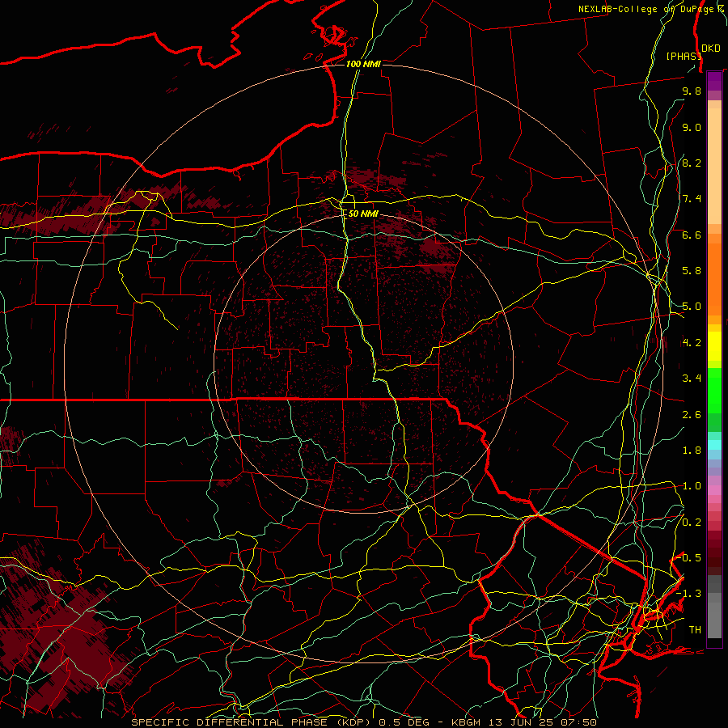The height and width of the screenshot is (728, 728).
Task: Select the 5.8 legend value
Action: (x=692, y=271)
